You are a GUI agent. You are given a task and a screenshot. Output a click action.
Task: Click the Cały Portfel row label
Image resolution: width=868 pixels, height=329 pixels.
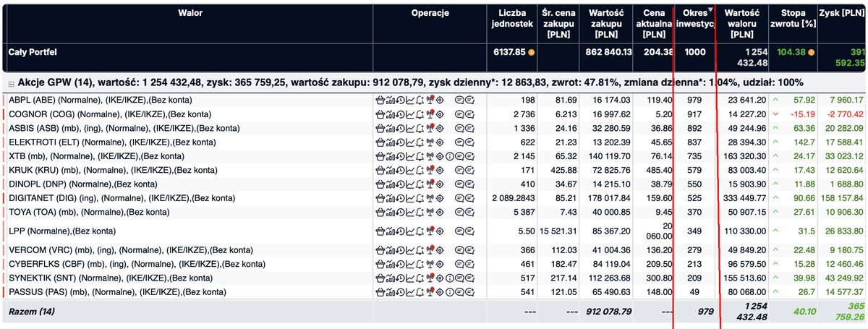point(33,52)
